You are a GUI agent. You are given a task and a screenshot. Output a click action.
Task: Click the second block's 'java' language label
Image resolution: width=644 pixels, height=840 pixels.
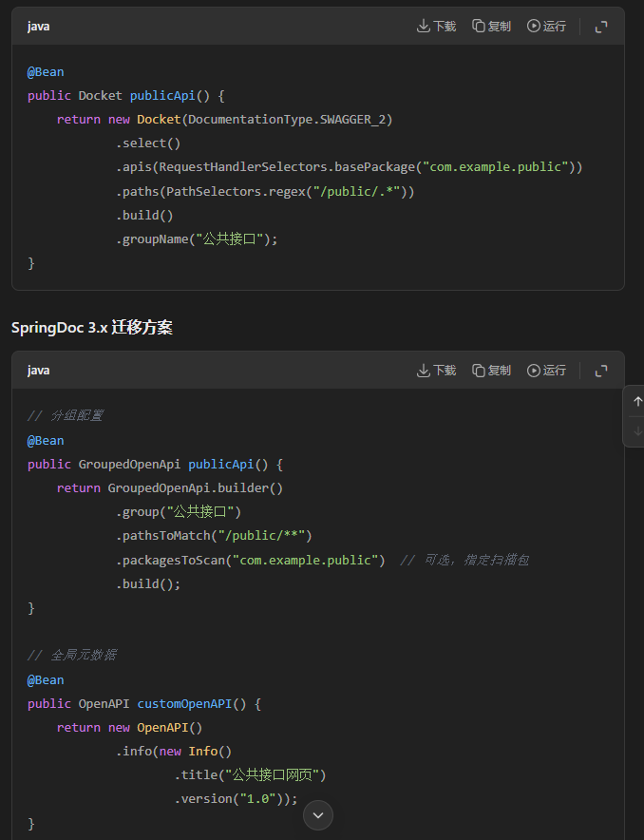point(39,371)
